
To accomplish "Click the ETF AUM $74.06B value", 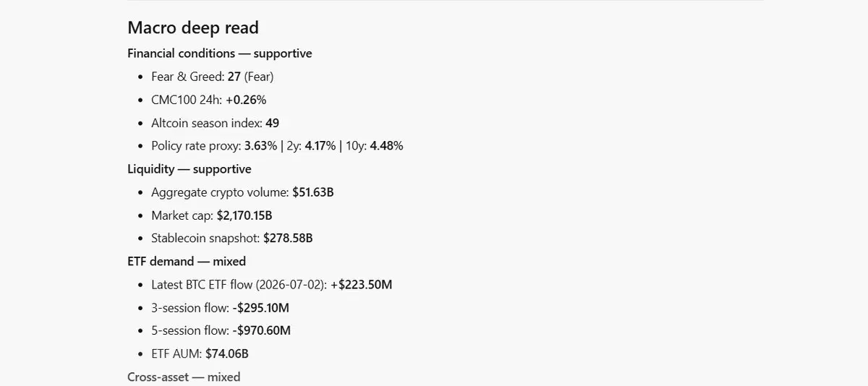I will coord(227,354).
